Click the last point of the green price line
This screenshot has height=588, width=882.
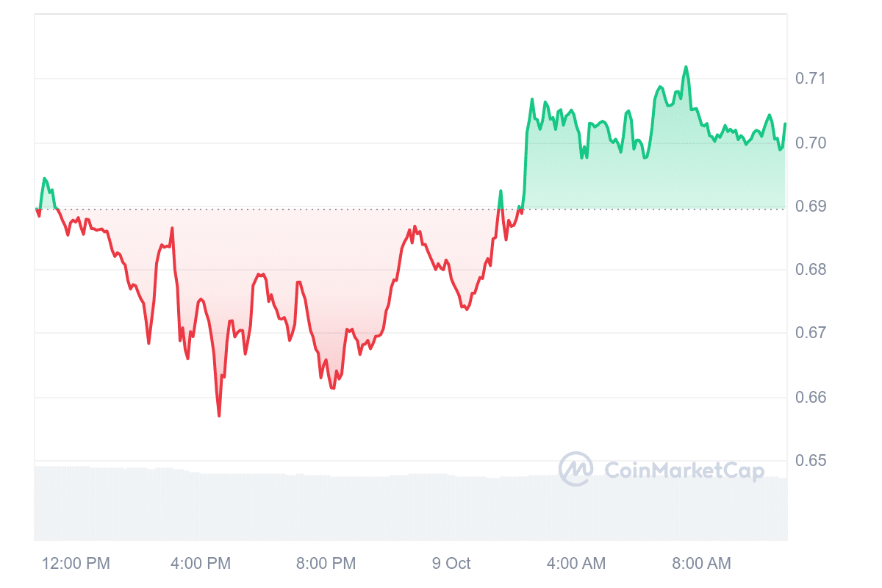click(785, 123)
